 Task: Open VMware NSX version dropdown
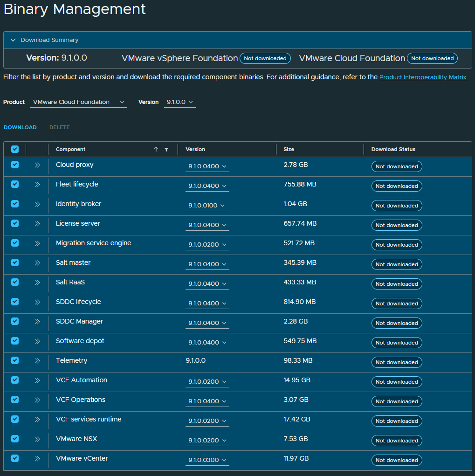point(207,441)
